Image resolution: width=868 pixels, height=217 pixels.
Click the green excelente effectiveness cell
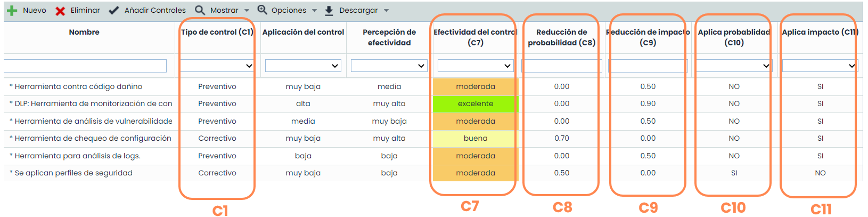475,104
